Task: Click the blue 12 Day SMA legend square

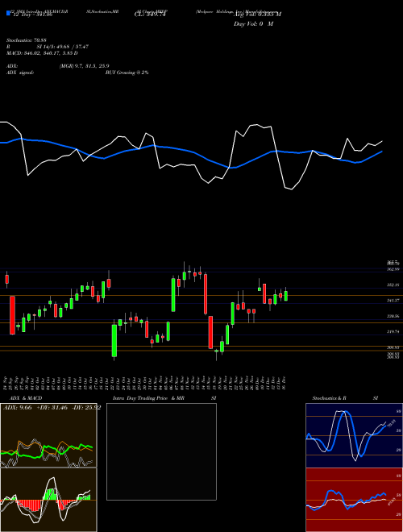Action: pyautogui.click(x=8, y=13)
